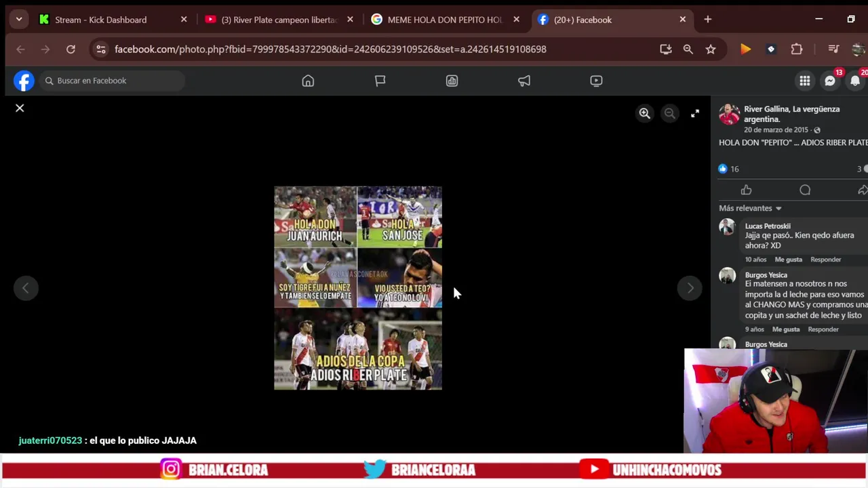
Task: Close the Facebook browser tab
Action: point(682,20)
